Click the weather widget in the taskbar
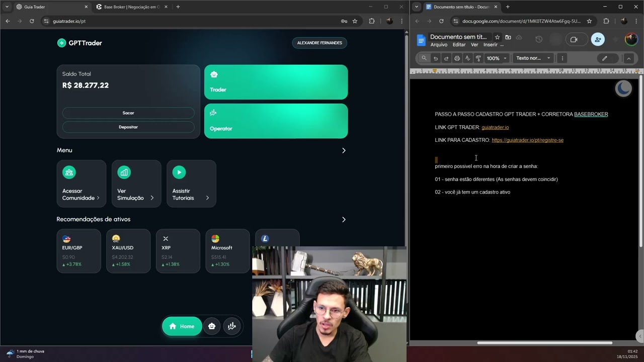The width and height of the screenshot is (644, 362). point(26,354)
